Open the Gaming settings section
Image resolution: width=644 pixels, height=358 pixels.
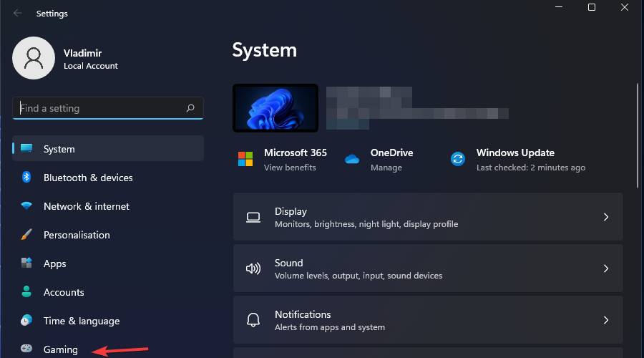[108, 349]
